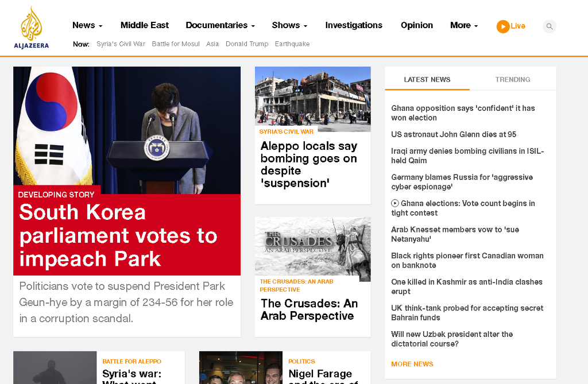Go to the Investigations section
588x384 pixels.
point(354,25)
